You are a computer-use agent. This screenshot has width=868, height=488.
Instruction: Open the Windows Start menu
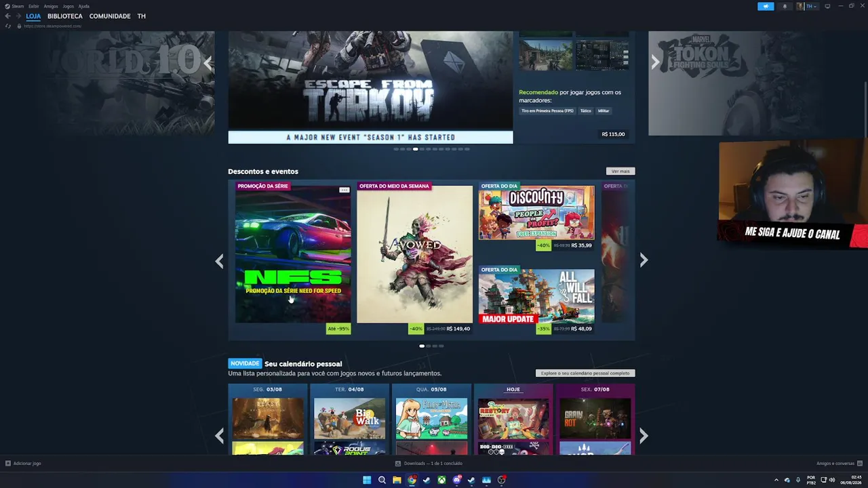(367, 480)
